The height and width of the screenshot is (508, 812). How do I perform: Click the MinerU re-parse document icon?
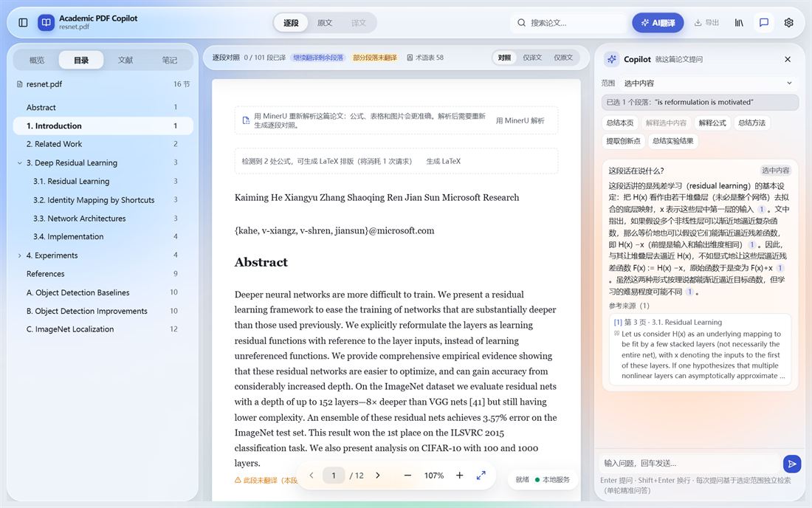tap(246, 120)
